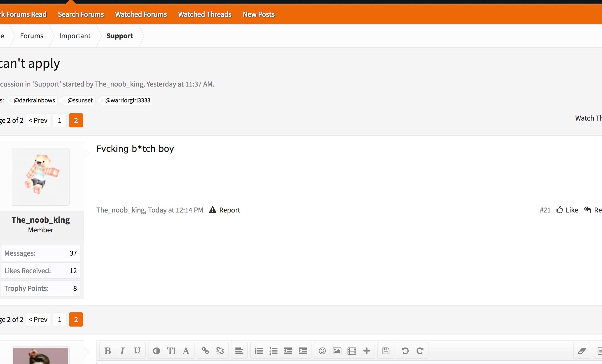
Task: Go to Forums breadcrumb
Action: [32, 36]
